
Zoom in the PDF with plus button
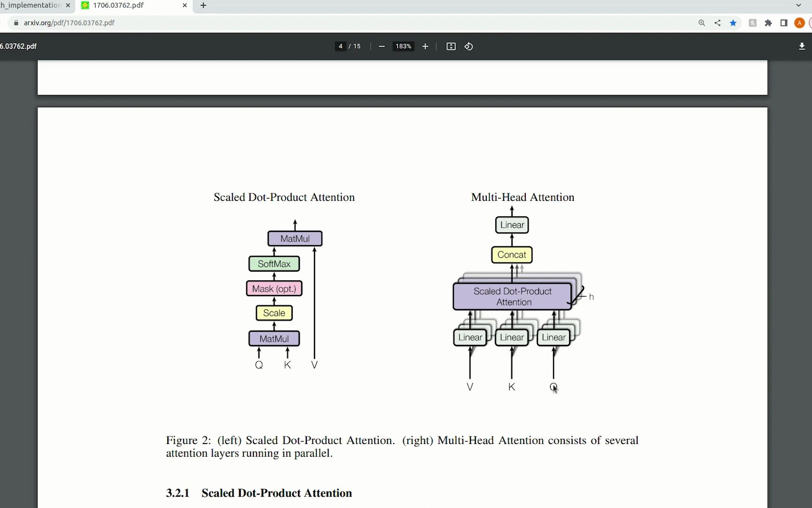point(425,46)
